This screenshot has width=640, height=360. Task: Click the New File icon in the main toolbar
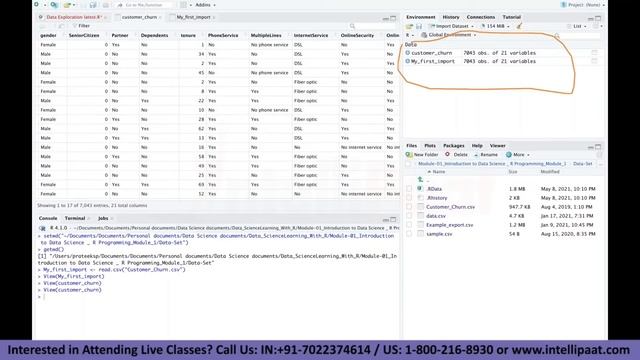pyautogui.click(x=37, y=5)
